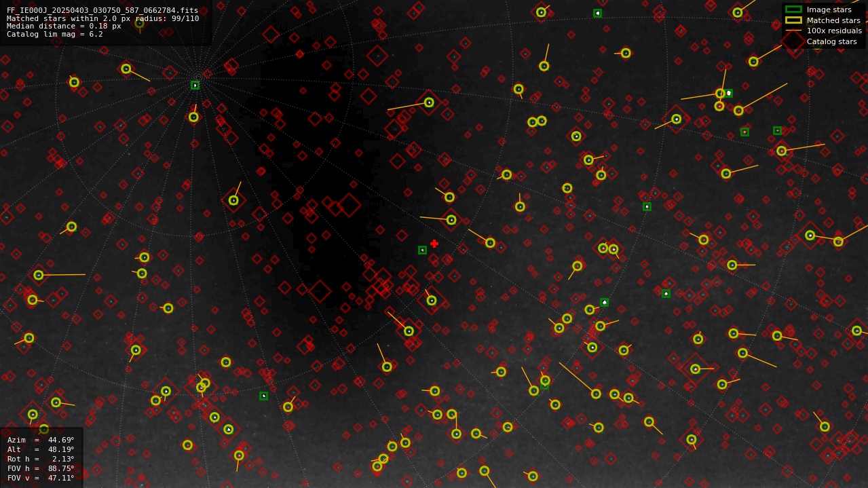Click the "Catalog lim mag = 6.2" line
This screenshot has width=868, height=488.
click(x=55, y=34)
